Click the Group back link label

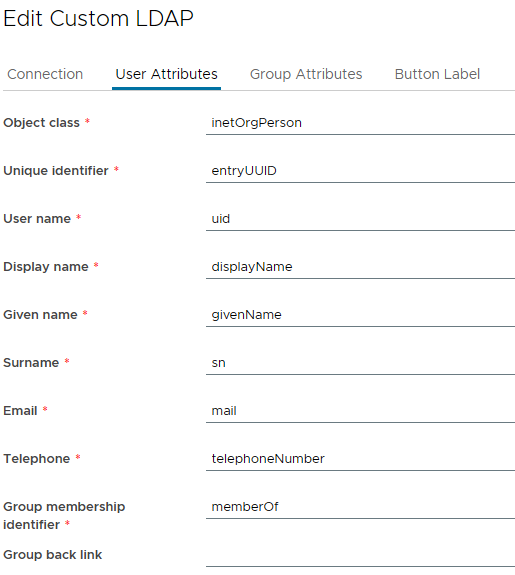(52, 555)
